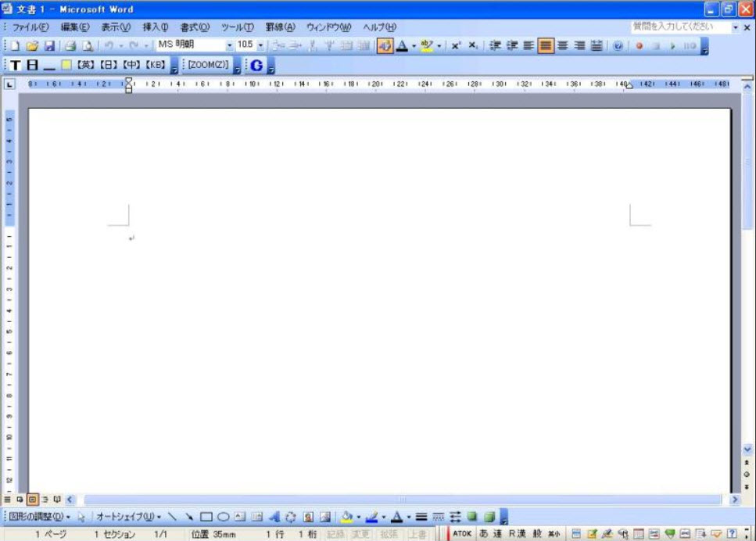
Task: Click the fill color paint bucket
Action: point(346,517)
